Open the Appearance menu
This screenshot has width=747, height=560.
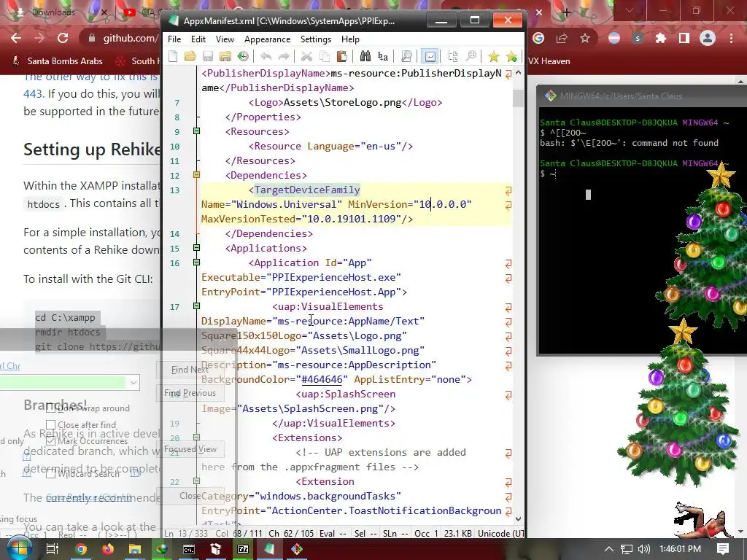click(267, 39)
